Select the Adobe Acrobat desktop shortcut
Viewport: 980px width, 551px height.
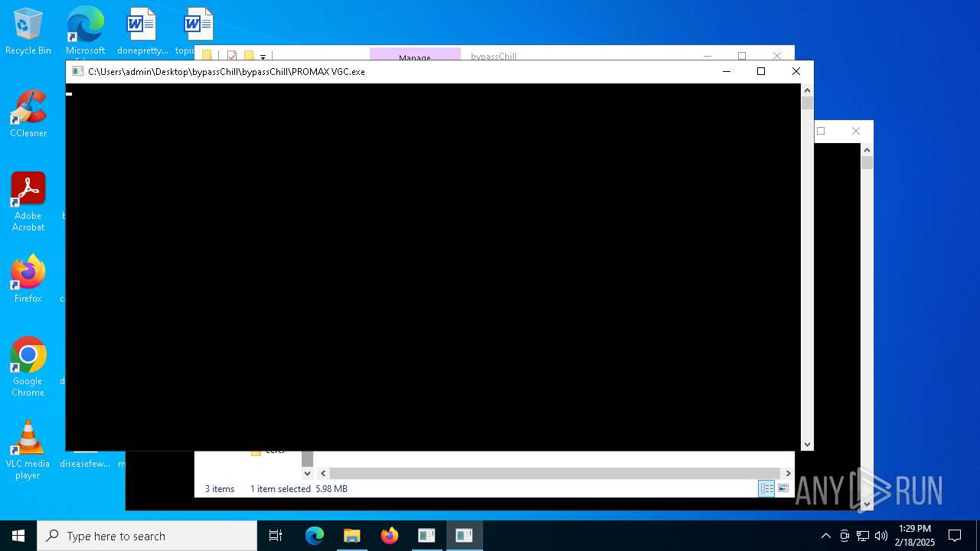[x=28, y=202]
